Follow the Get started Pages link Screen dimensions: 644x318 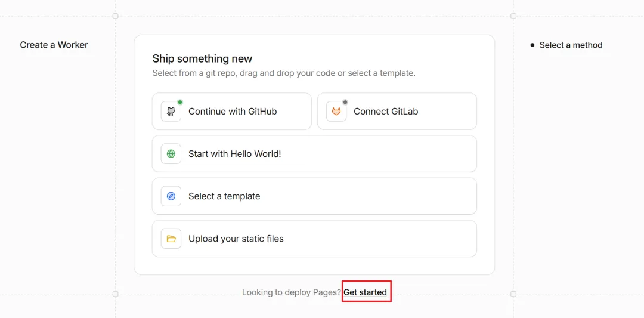click(x=365, y=292)
